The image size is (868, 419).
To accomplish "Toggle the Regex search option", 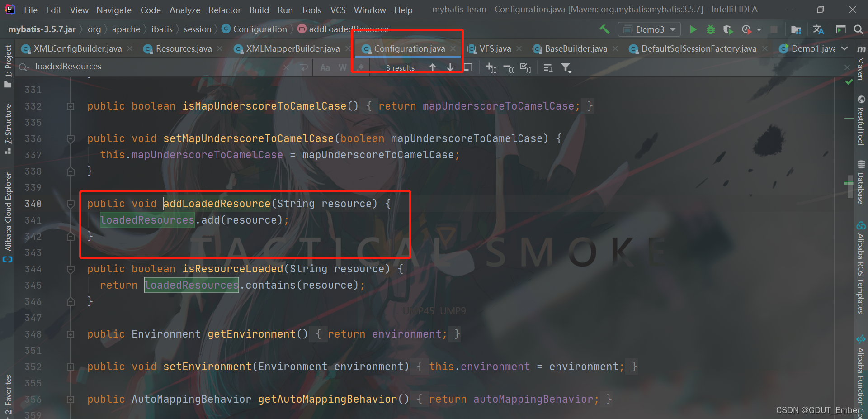I will pos(360,67).
